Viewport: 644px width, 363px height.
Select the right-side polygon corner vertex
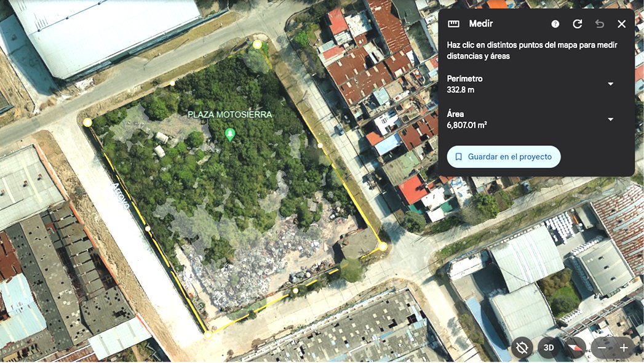pos(383,247)
